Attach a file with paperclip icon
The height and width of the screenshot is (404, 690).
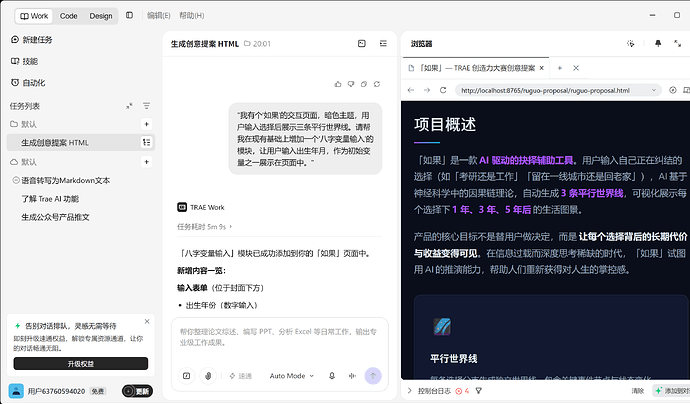pyautogui.click(x=208, y=376)
